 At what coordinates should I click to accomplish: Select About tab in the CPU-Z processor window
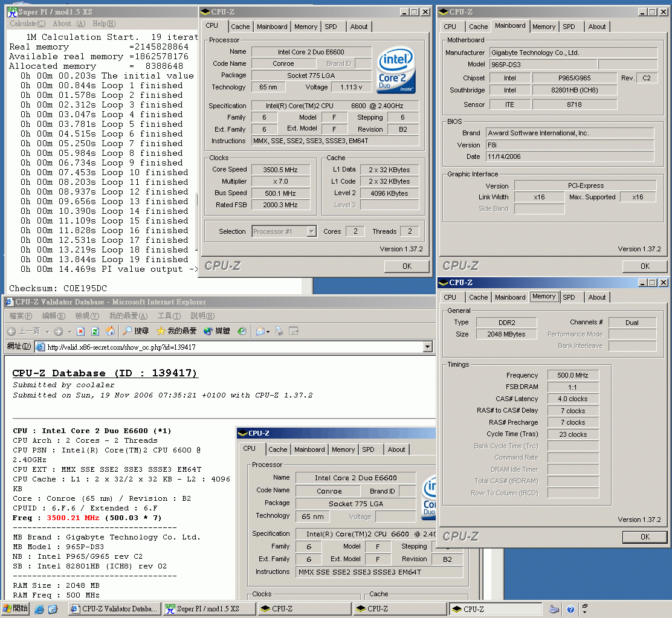[x=359, y=27]
